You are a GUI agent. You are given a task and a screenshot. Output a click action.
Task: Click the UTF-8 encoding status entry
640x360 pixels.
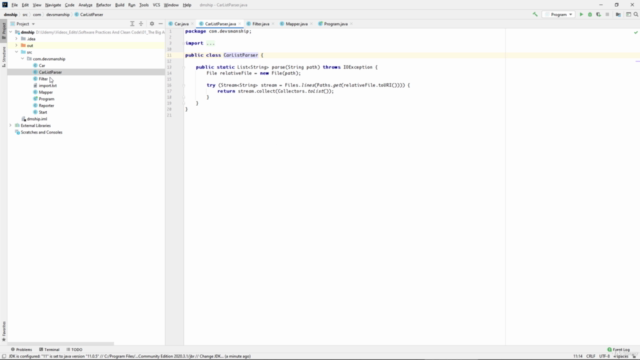point(604,356)
